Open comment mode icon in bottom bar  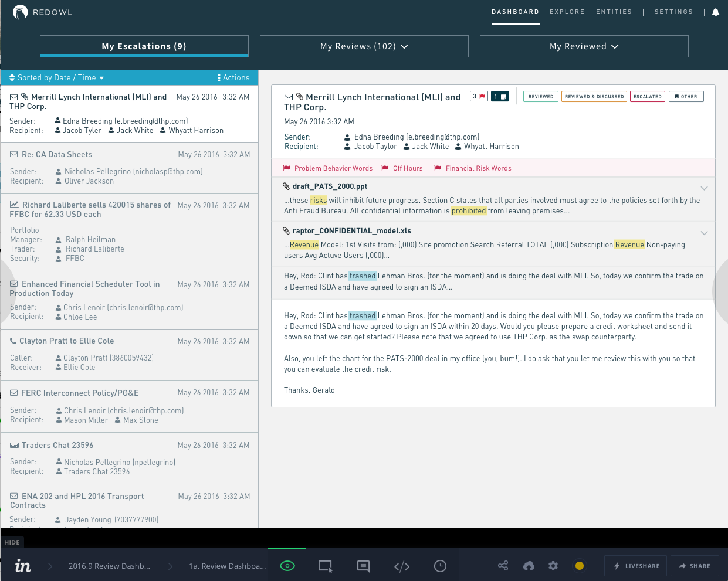click(363, 566)
